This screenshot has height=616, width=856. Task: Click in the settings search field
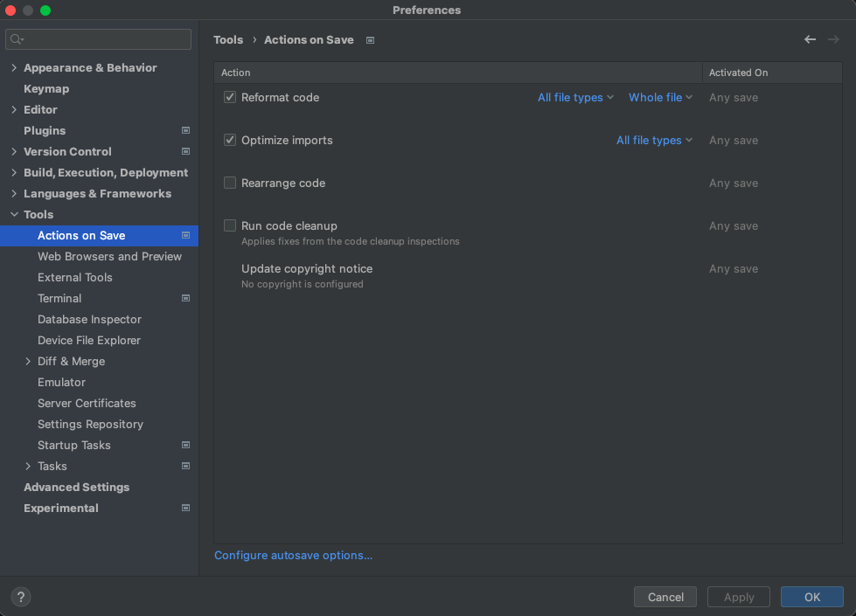pyautogui.click(x=98, y=39)
